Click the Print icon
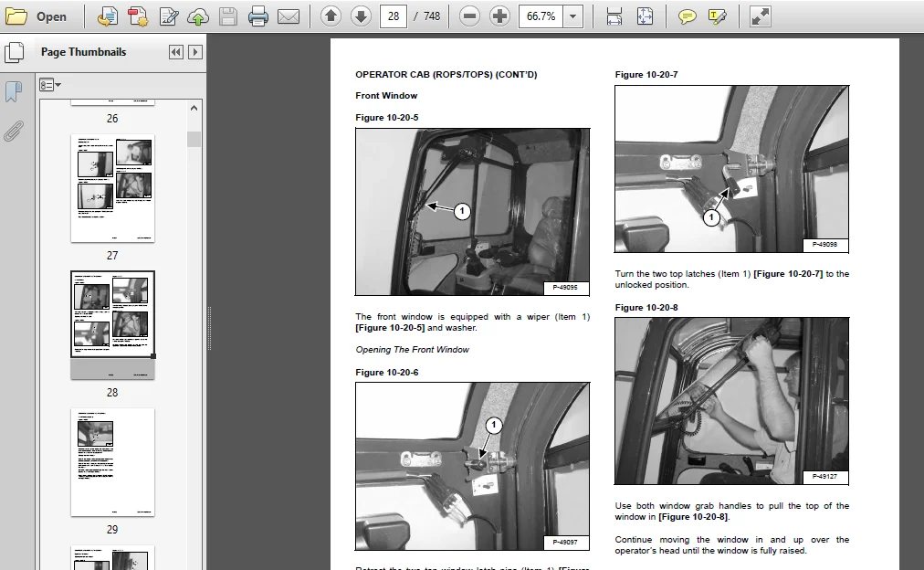Image resolution: width=924 pixels, height=570 pixels. point(258,16)
